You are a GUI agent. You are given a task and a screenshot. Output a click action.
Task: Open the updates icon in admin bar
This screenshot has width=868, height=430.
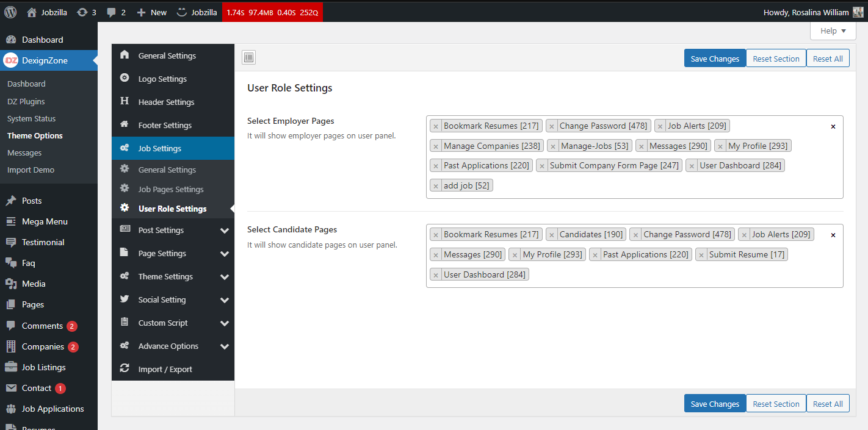click(x=82, y=12)
